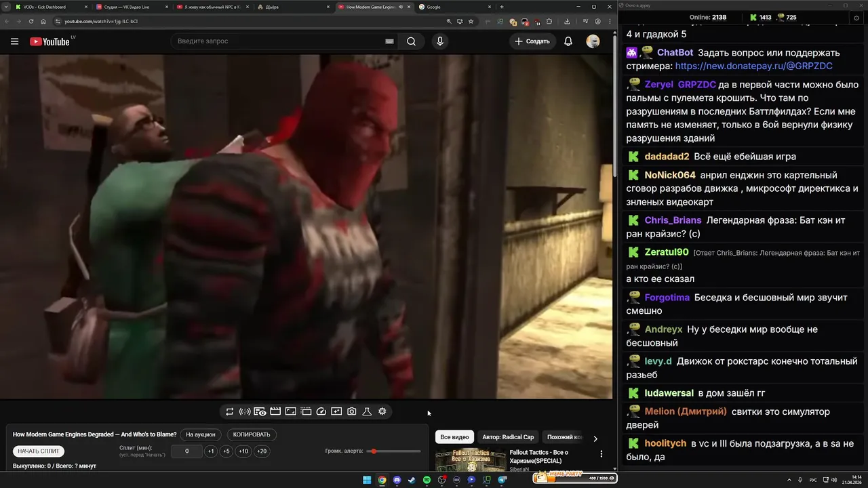Toggle the loop icon in player toolbar
This screenshot has height=488, width=868.
pos(230,411)
